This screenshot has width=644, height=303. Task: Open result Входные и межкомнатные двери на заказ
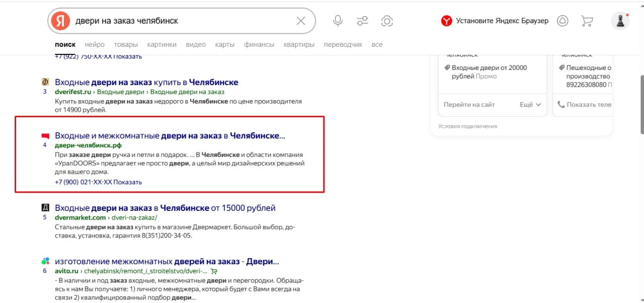(x=170, y=136)
